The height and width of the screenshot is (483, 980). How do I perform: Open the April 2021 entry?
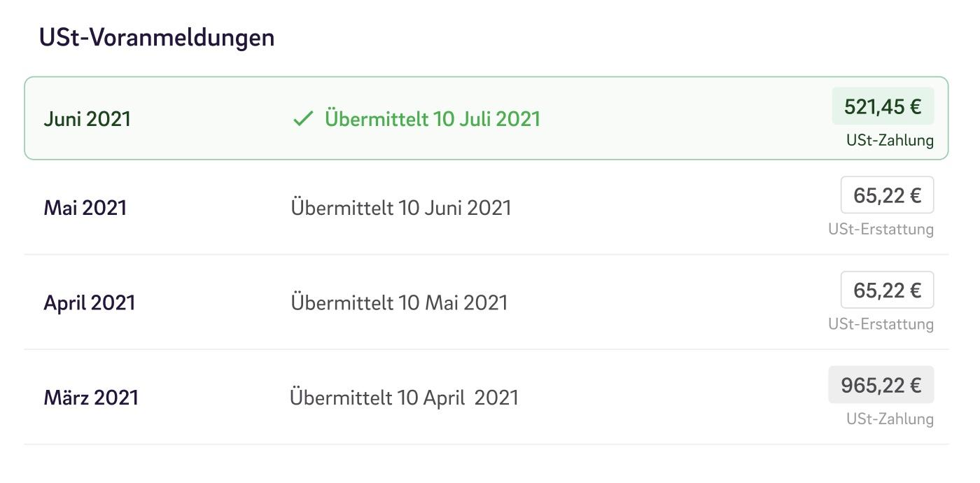(x=486, y=302)
